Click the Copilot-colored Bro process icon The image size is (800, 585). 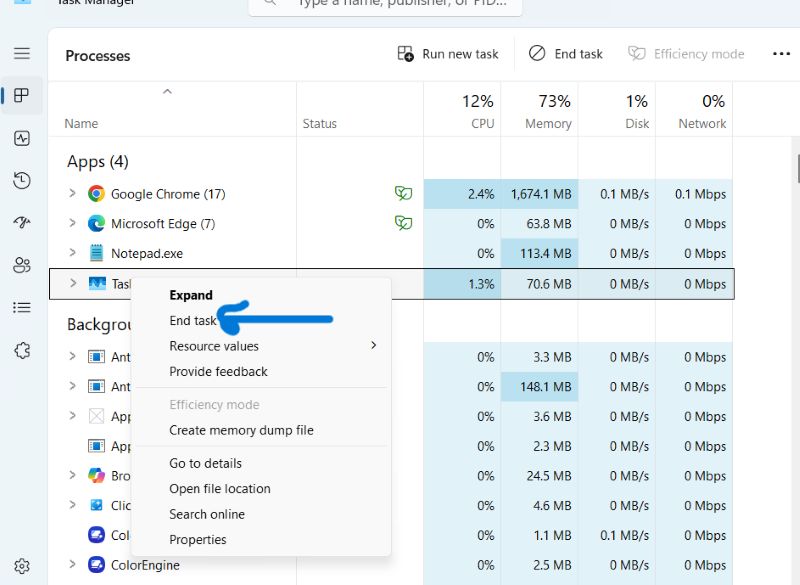pyautogui.click(x=96, y=475)
